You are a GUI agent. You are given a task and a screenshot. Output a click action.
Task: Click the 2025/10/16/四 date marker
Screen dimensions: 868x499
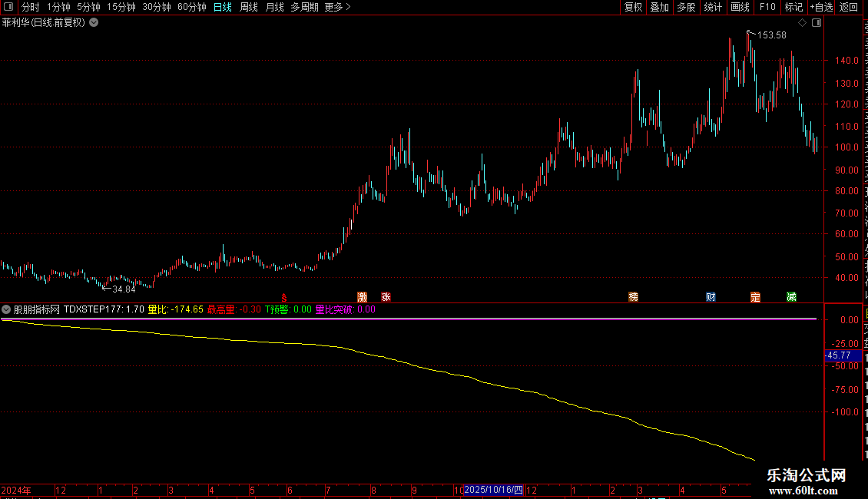[493, 490]
